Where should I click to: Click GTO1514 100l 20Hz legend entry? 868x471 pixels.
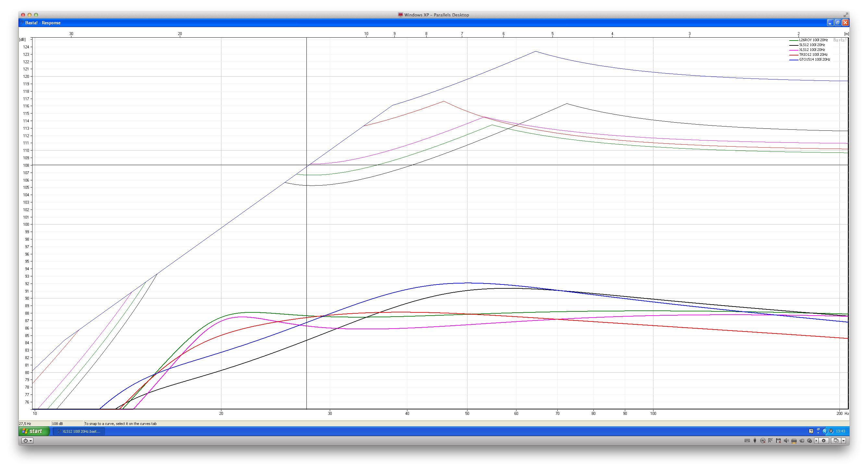point(814,60)
